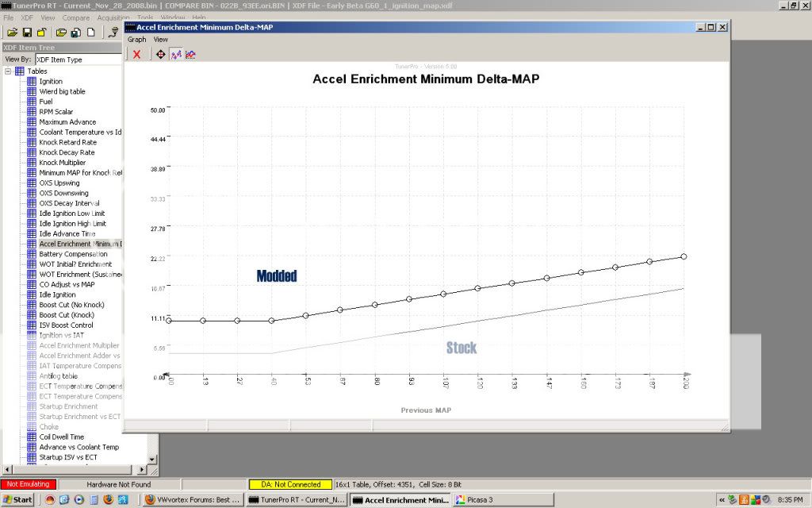The image size is (812, 508).
Task: Click the Windows Start button
Action: [x=18, y=499]
